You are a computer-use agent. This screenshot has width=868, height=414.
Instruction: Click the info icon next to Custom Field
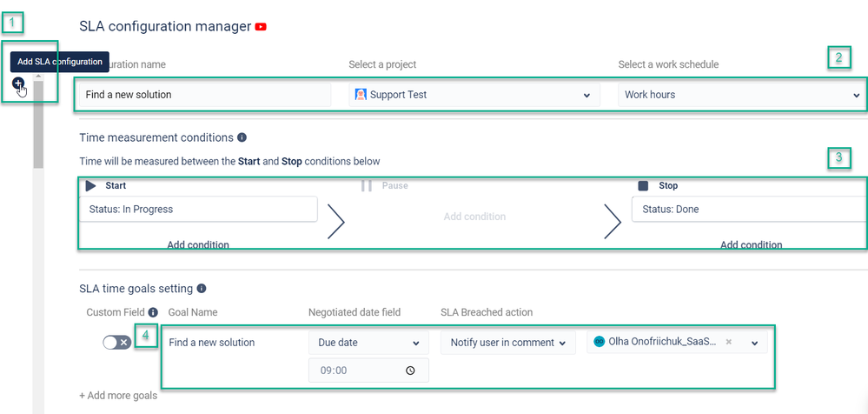(153, 312)
